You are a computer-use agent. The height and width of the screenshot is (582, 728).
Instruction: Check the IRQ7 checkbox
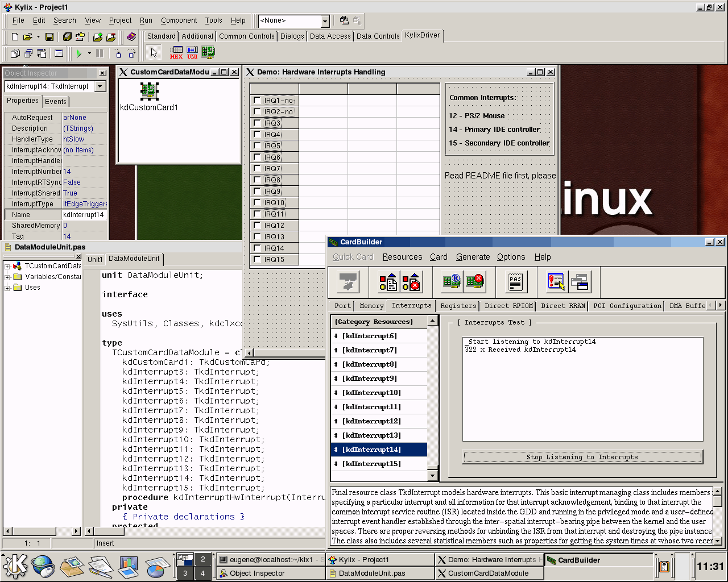click(257, 168)
